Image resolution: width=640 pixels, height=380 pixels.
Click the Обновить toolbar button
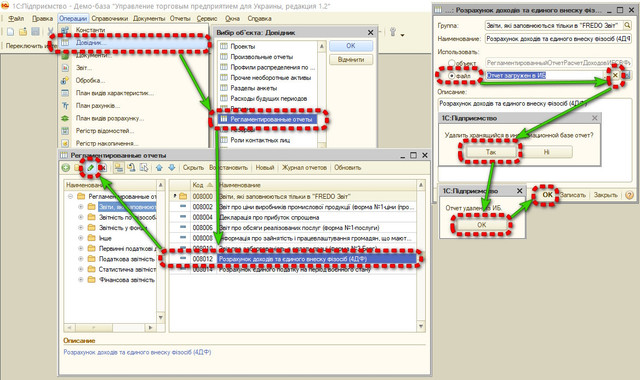[348, 168]
